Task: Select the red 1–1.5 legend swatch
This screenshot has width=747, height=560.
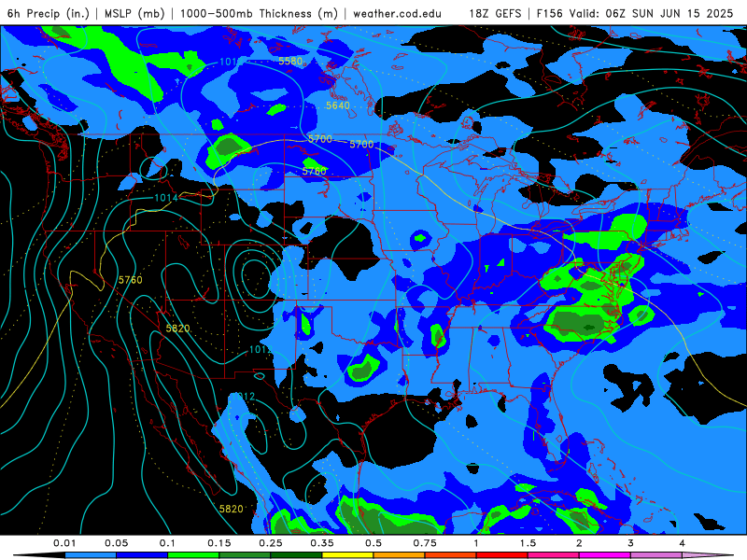Action: pos(502,555)
